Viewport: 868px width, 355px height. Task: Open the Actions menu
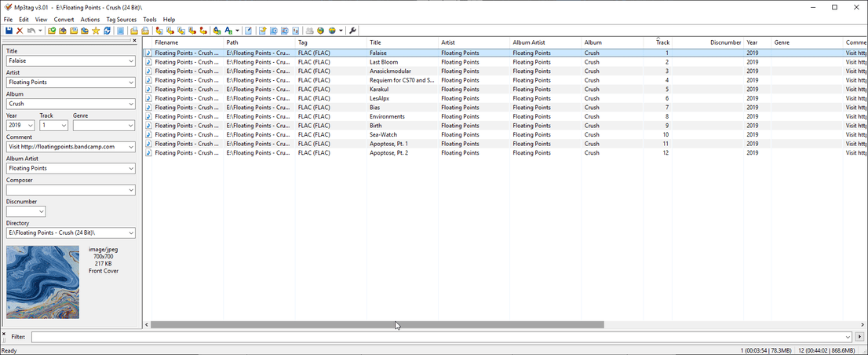tap(90, 20)
